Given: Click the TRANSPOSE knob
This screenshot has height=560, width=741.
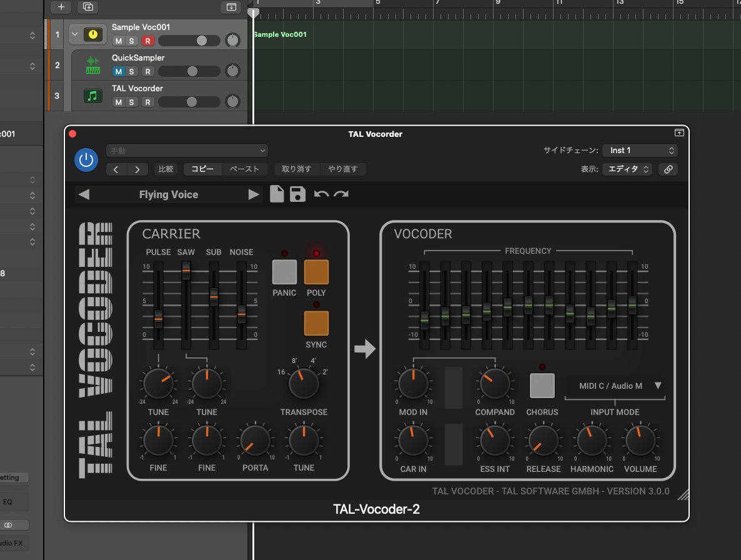Looking at the screenshot, I should pyautogui.click(x=304, y=384).
